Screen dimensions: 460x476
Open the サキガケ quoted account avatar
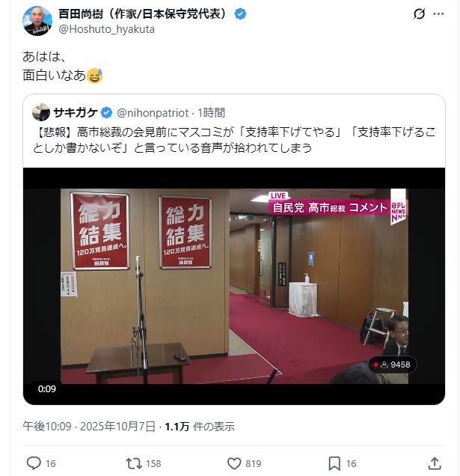41,112
